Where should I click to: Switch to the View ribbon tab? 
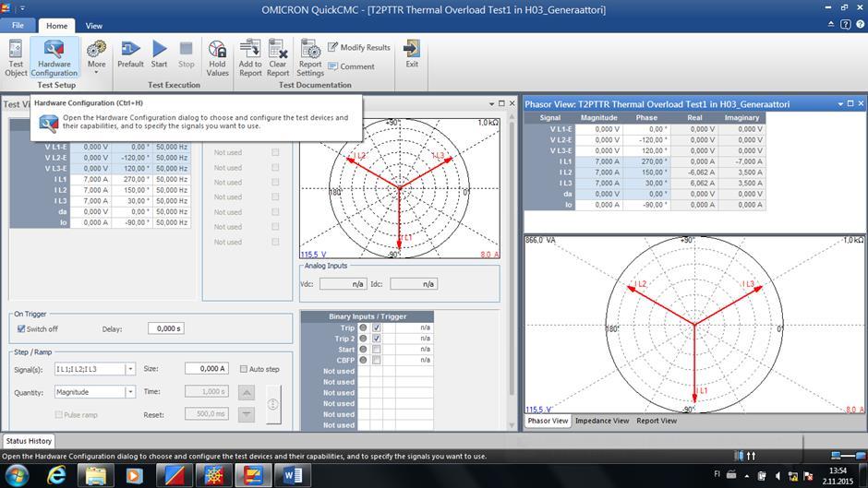click(93, 26)
